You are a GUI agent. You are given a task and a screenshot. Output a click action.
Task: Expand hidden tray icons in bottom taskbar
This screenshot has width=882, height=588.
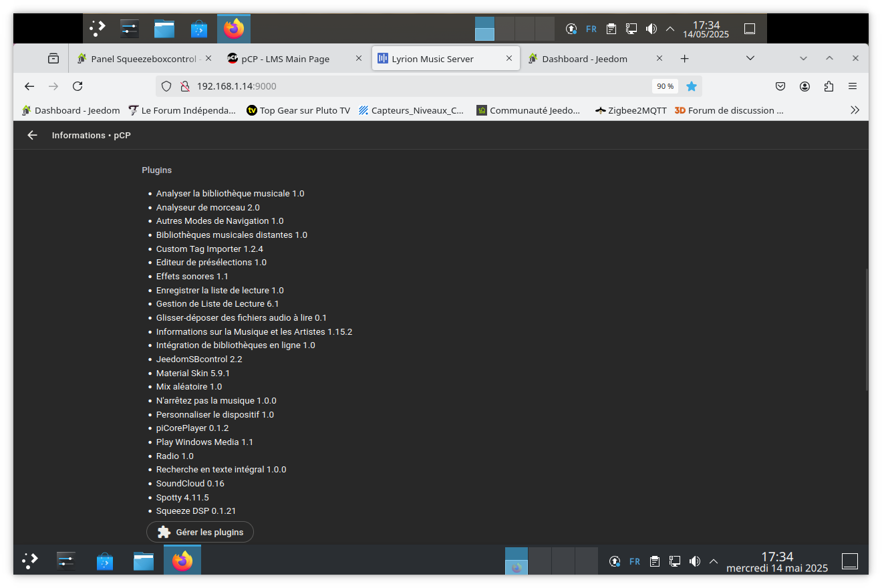[x=714, y=561]
